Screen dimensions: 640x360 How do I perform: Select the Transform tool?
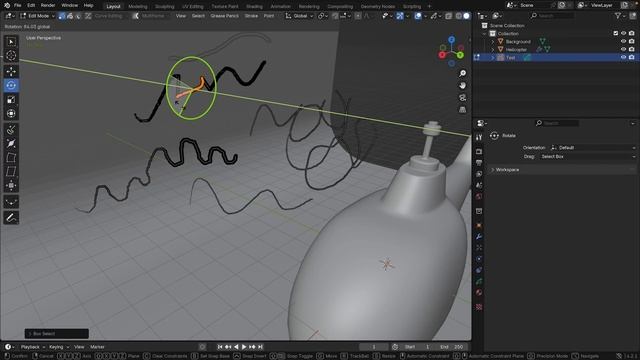point(11,113)
